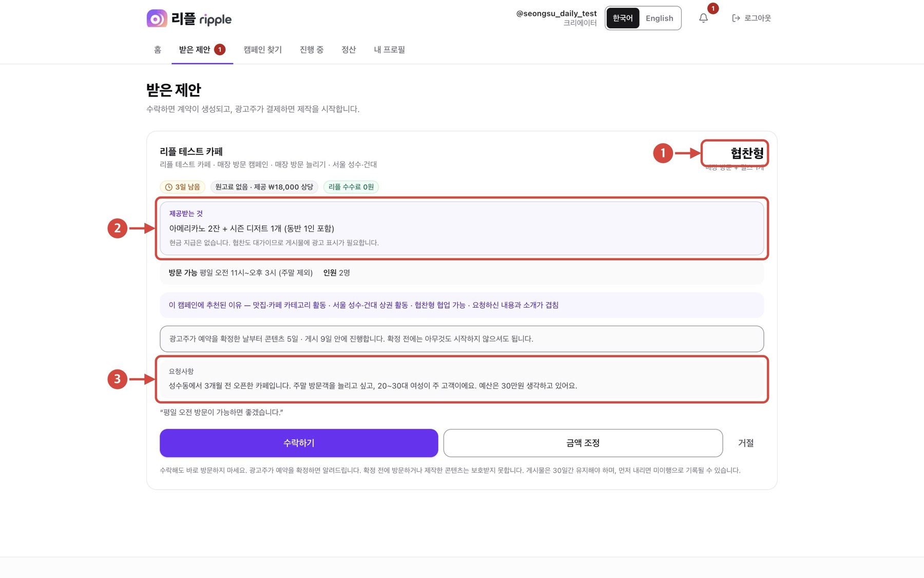Click the red badge on 받은 제안 tab
This screenshot has height=578, width=924.
(220, 49)
